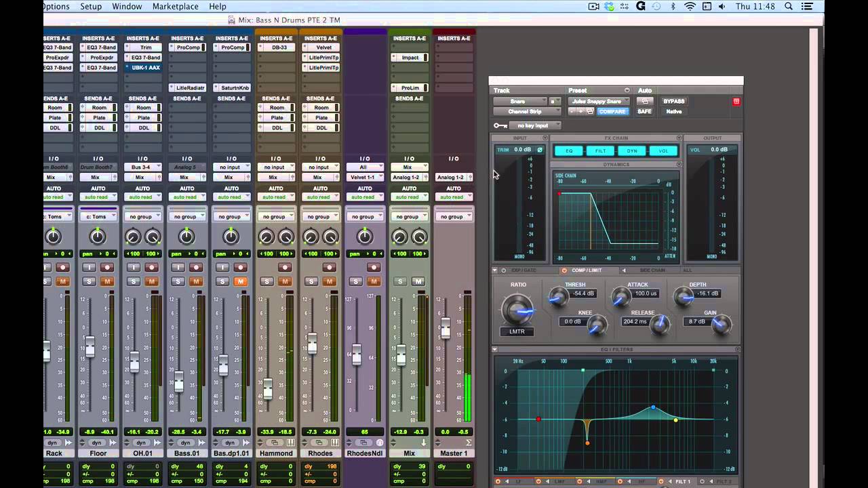Click the LMTR ratio value button
Image resolution: width=868 pixels, height=488 pixels.
pos(518,331)
